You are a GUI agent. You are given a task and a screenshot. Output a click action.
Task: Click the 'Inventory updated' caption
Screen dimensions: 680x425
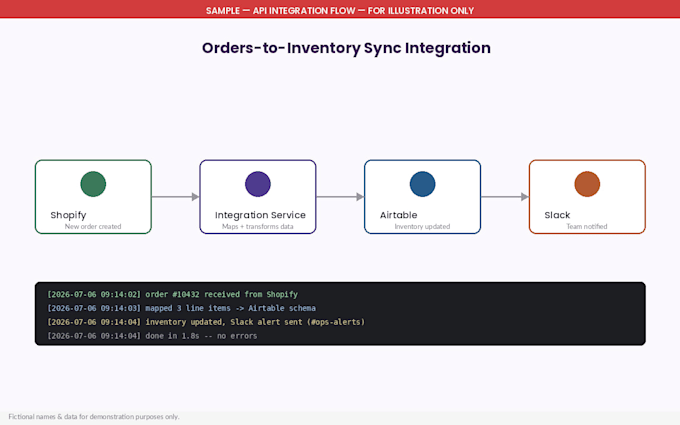[422, 226]
